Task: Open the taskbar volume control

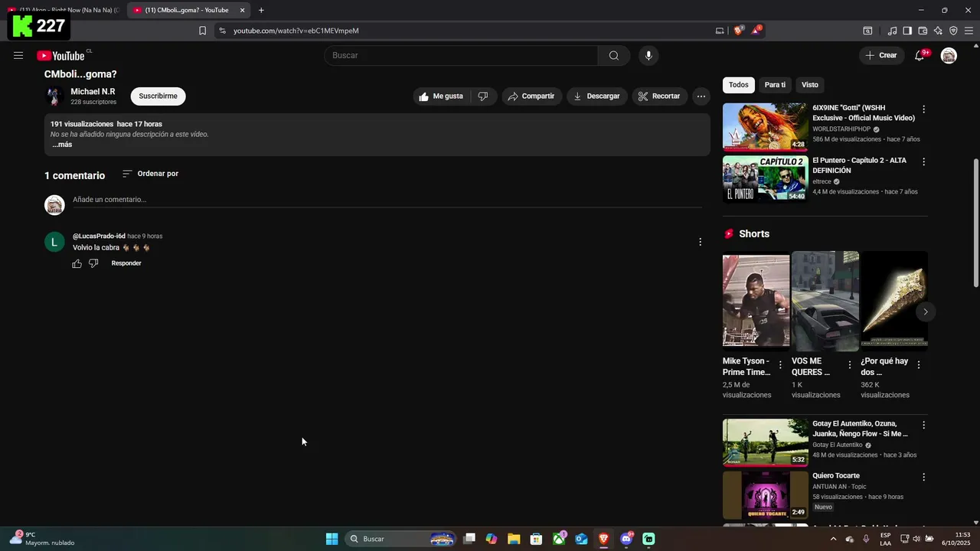Action: click(916, 539)
